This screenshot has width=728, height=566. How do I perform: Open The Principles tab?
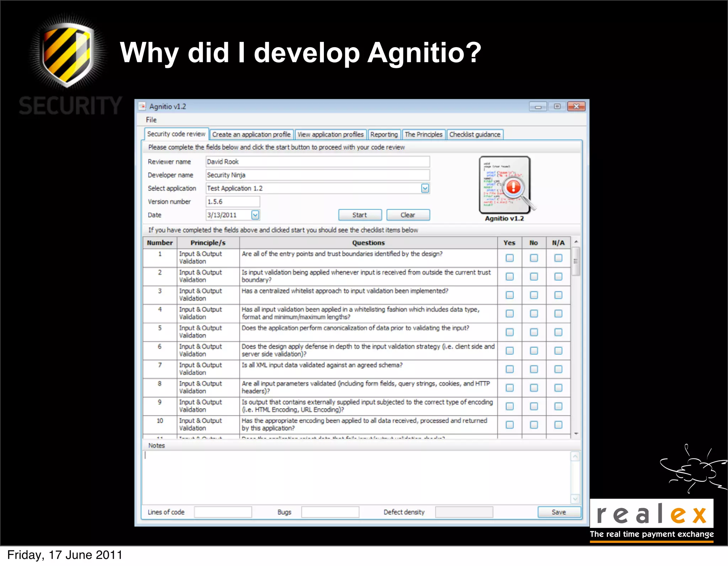[423, 135]
